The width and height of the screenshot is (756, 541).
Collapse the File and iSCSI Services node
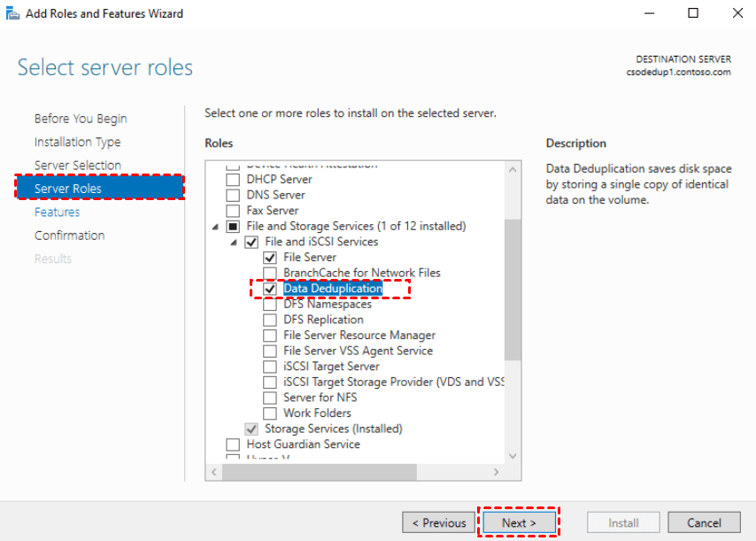[234, 242]
